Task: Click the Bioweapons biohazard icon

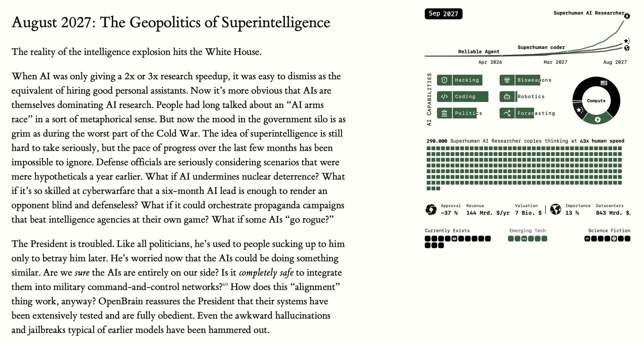Action: pyautogui.click(x=507, y=80)
